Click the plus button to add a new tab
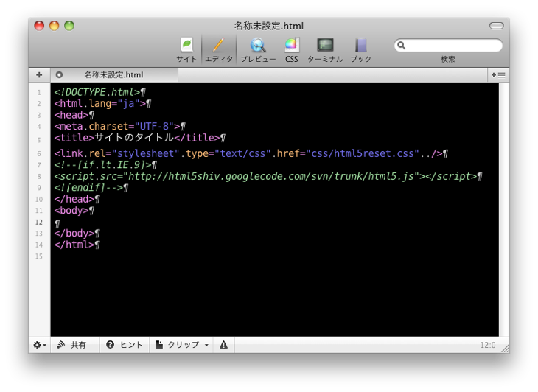The height and width of the screenshot is (392, 538). [x=39, y=75]
